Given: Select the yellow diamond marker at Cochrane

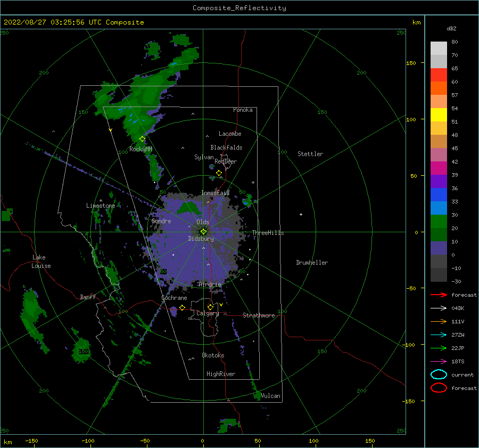Looking at the screenshot, I should [182, 307].
